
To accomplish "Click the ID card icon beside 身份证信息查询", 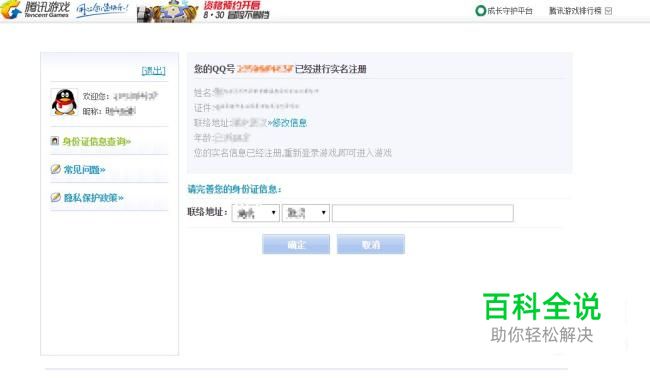I will 55,141.
